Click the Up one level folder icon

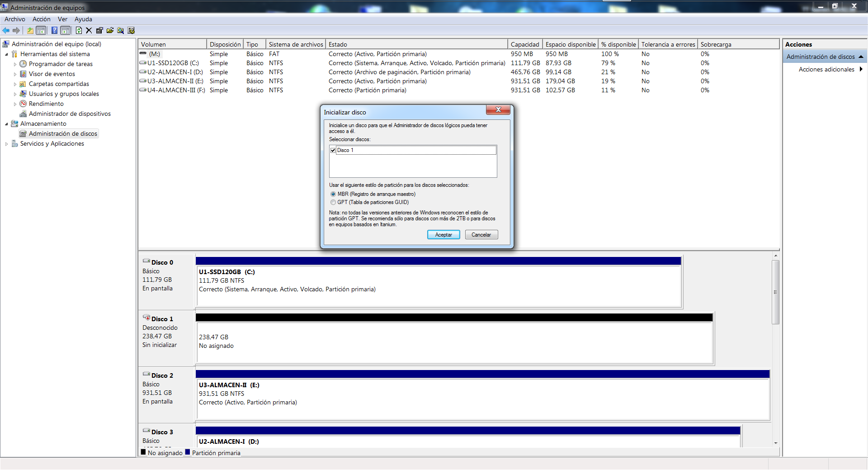[30, 30]
